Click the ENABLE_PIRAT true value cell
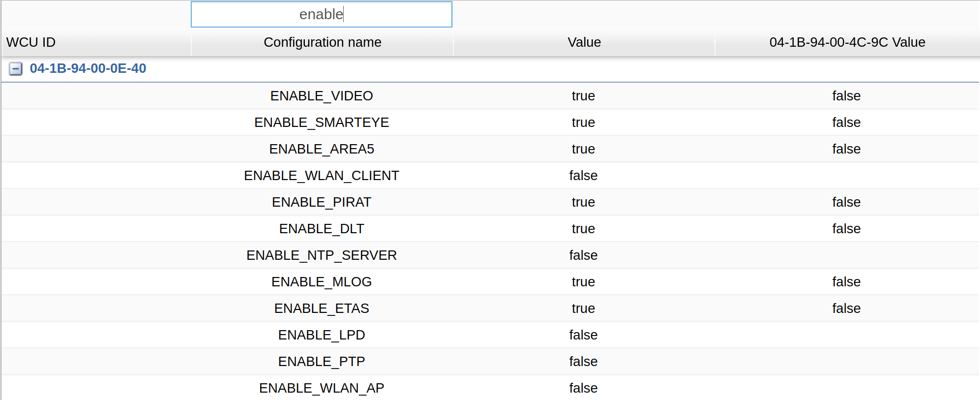 [583, 202]
